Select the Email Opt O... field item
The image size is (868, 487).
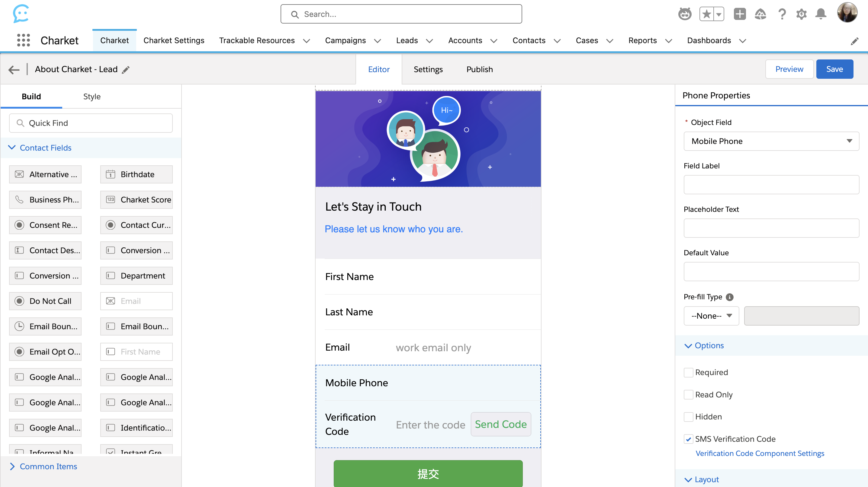coord(45,352)
